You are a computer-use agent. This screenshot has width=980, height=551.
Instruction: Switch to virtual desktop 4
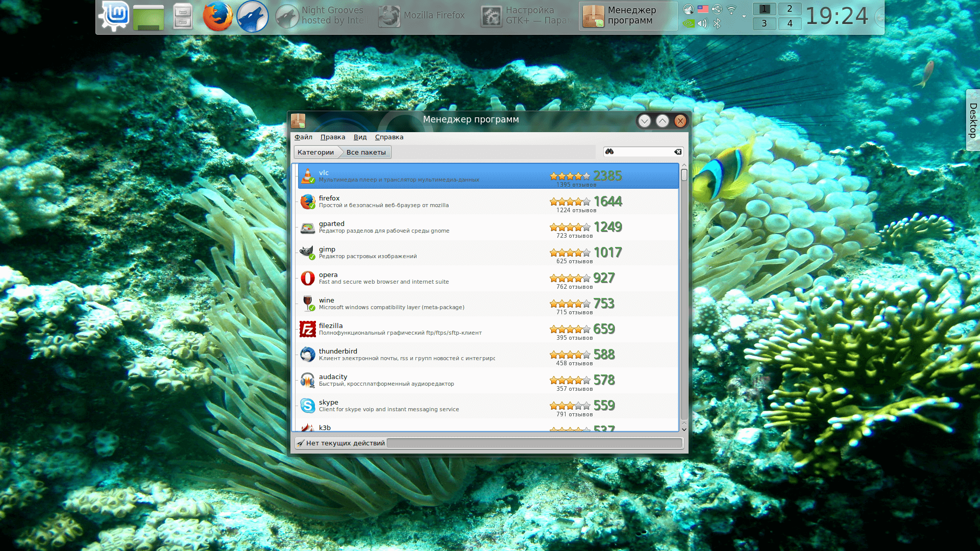click(790, 23)
